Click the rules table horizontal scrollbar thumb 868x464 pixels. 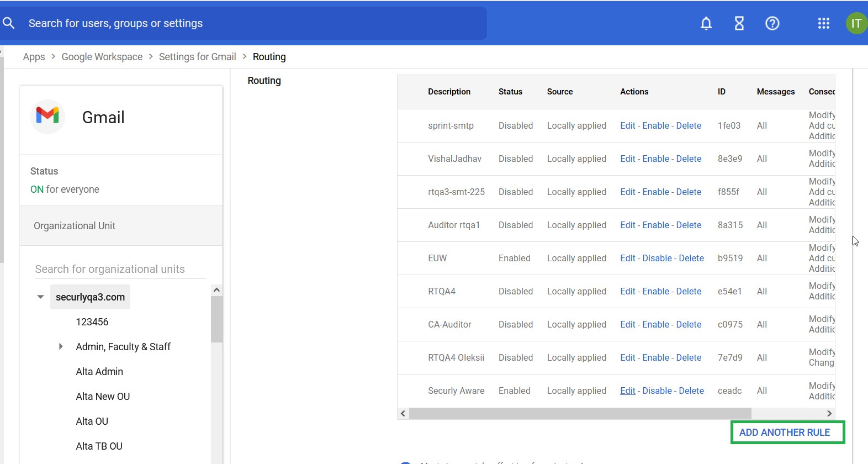[580, 414]
